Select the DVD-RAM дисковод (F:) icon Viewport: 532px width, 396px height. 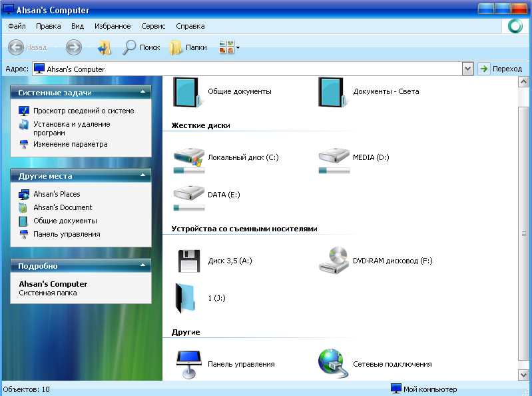point(334,260)
